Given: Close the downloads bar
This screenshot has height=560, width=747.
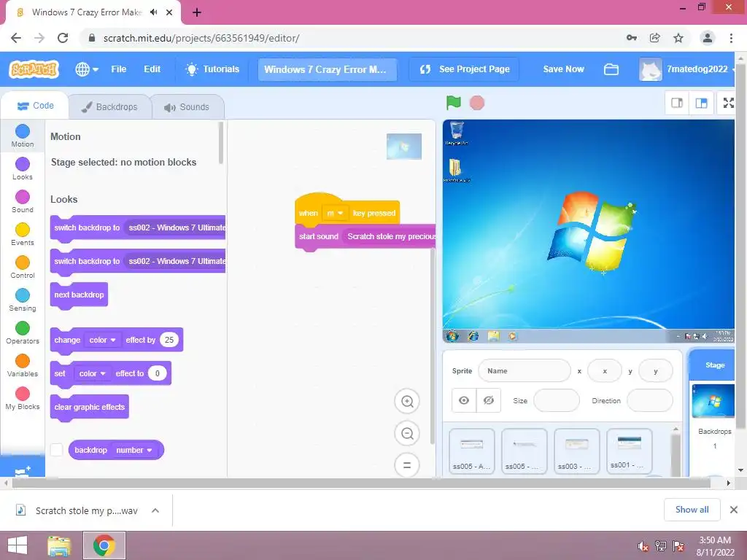Looking at the screenshot, I should coord(734,510).
